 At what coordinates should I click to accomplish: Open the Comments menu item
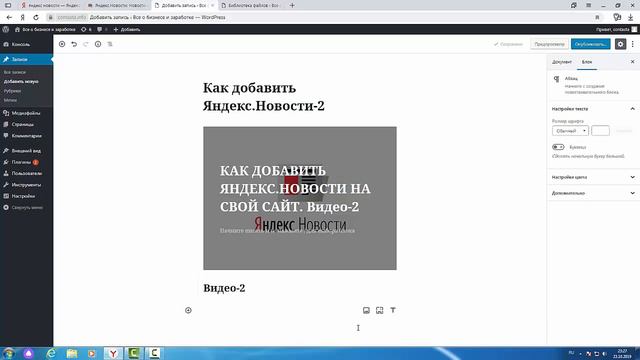point(27,136)
